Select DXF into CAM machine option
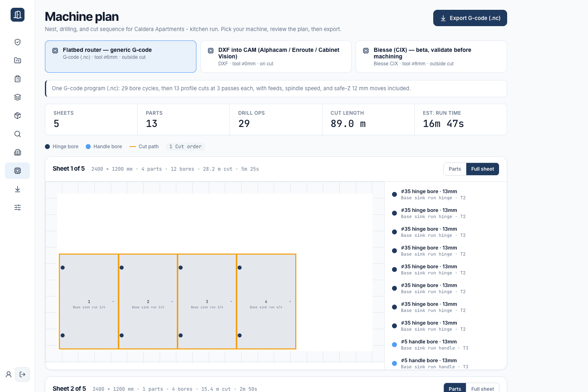The height and width of the screenshot is (392, 588). [x=276, y=56]
